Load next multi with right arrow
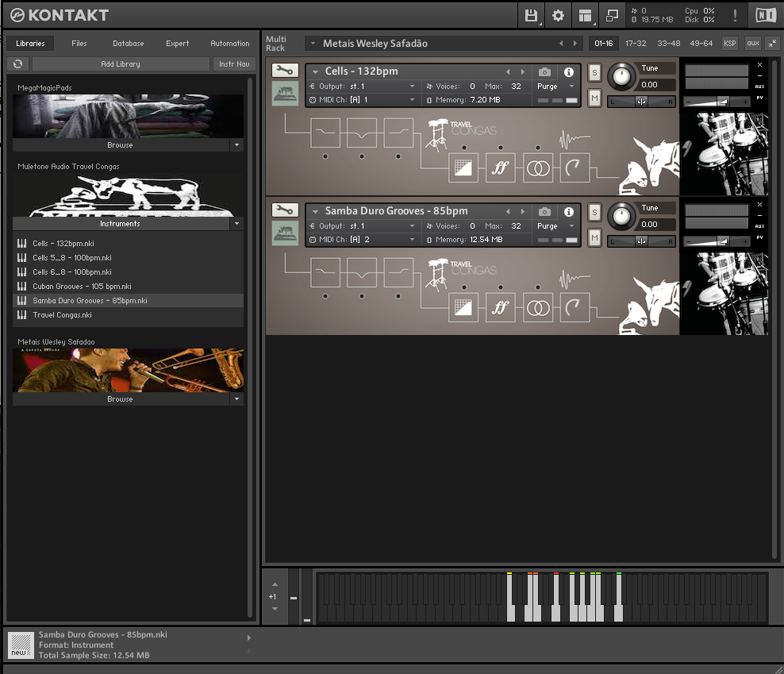The image size is (784, 674). [575, 44]
